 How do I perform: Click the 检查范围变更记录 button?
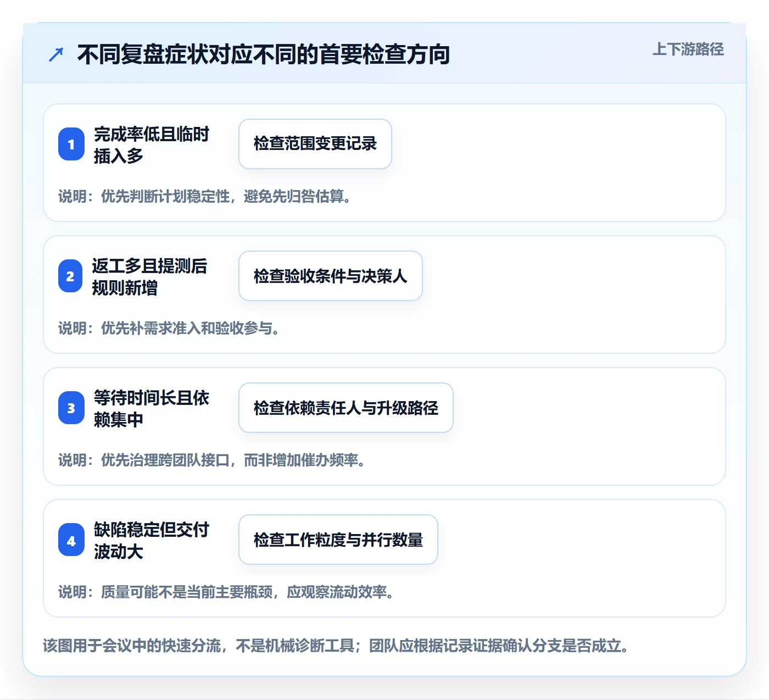click(315, 144)
